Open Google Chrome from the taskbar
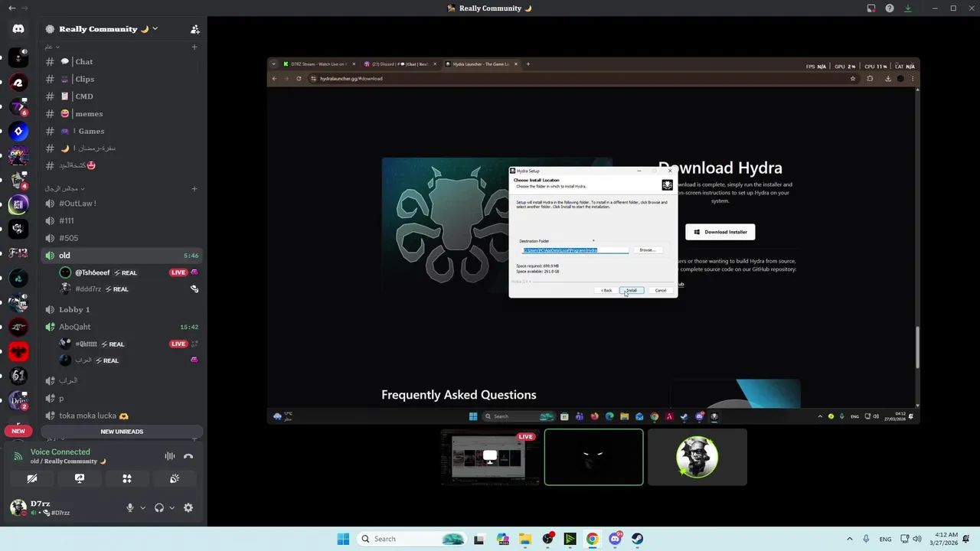This screenshot has height=551, width=980. click(593, 539)
